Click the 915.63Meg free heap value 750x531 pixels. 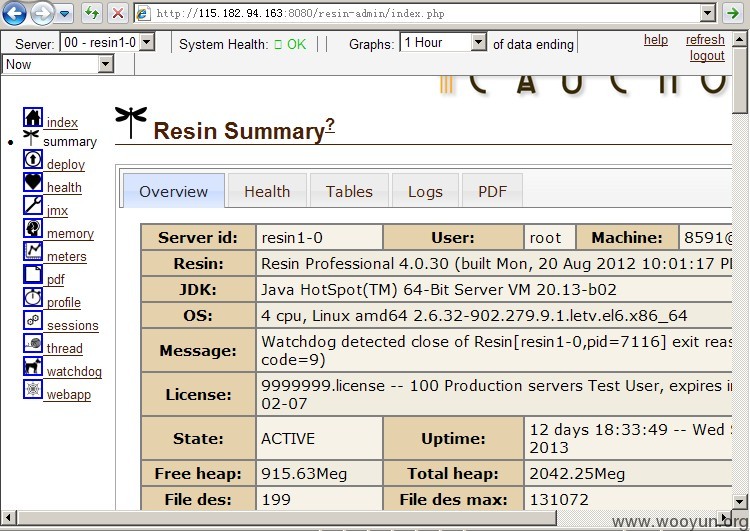304,474
